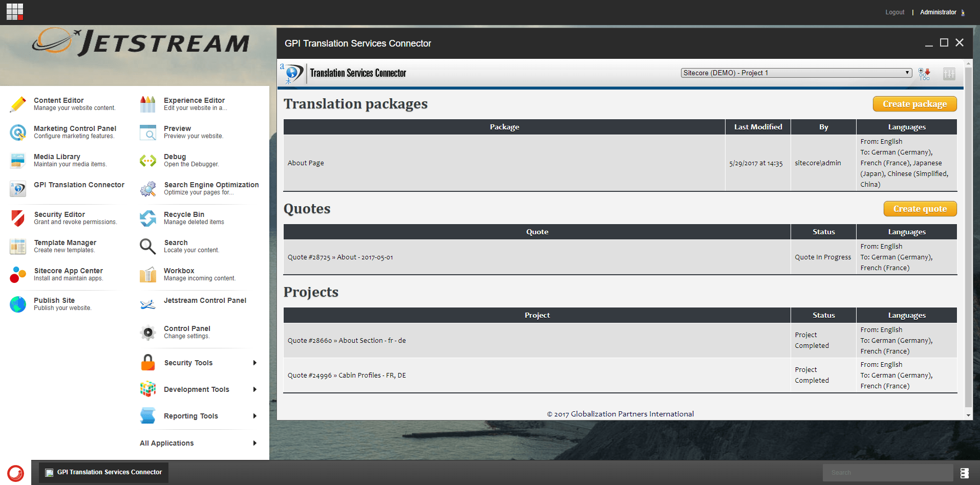Click the taskbar Search input field
Viewport: 980px width, 485px height.
tap(888, 473)
